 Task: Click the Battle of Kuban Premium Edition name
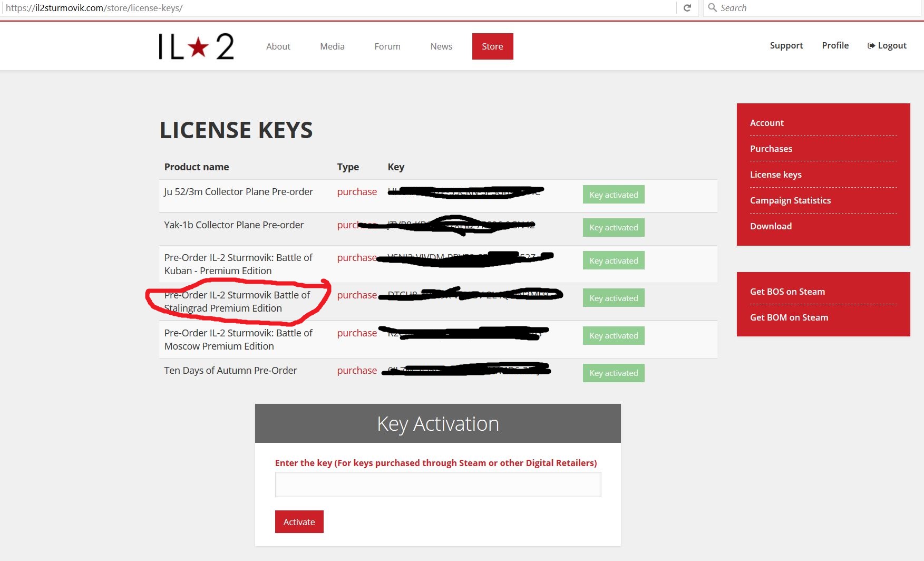[x=238, y=264]
